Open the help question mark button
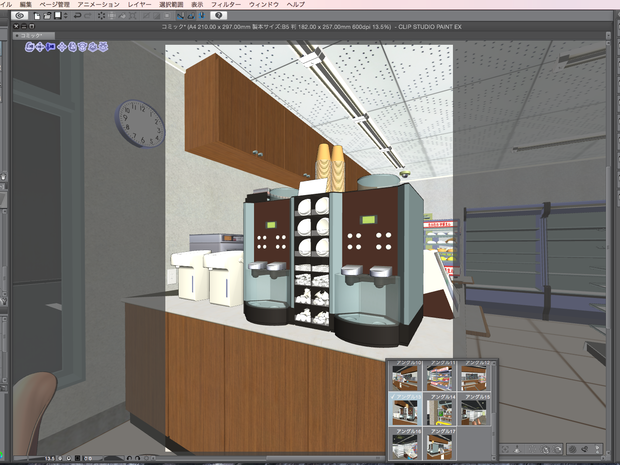 218,16
